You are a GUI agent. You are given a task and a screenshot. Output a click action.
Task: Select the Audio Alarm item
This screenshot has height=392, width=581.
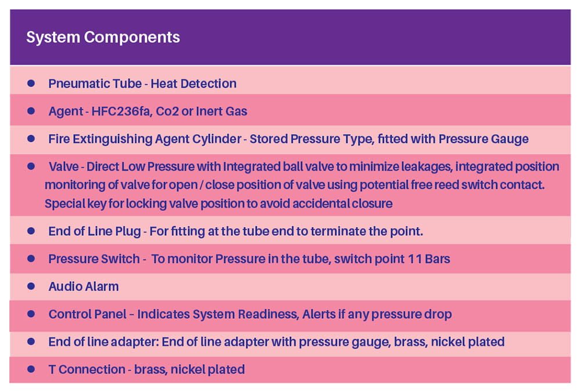pos(83,286)
